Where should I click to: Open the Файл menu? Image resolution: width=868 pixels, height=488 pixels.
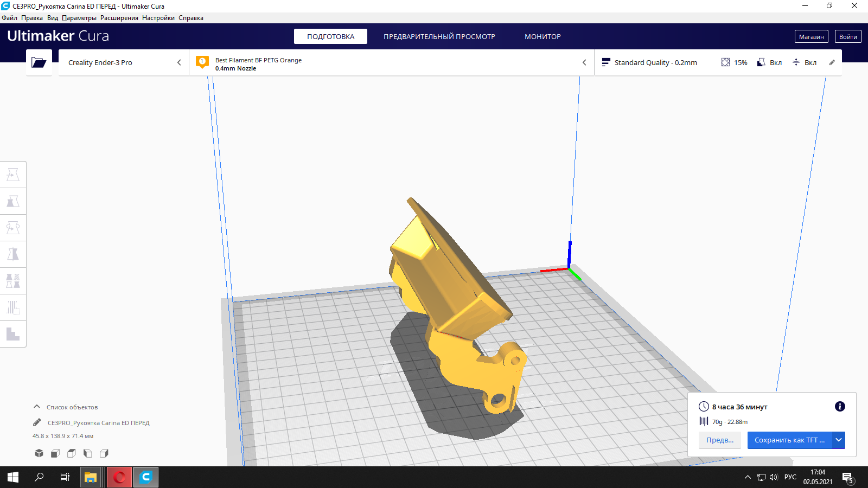coord(10,18)
